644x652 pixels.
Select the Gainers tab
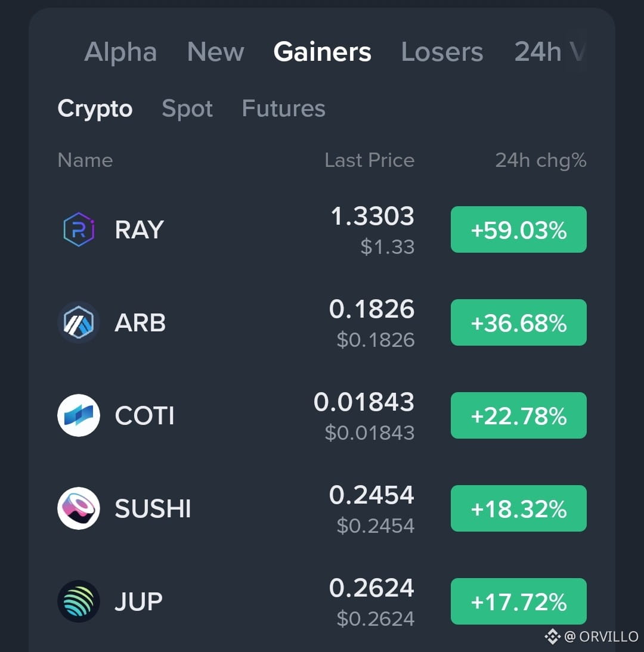pos(323,52)
